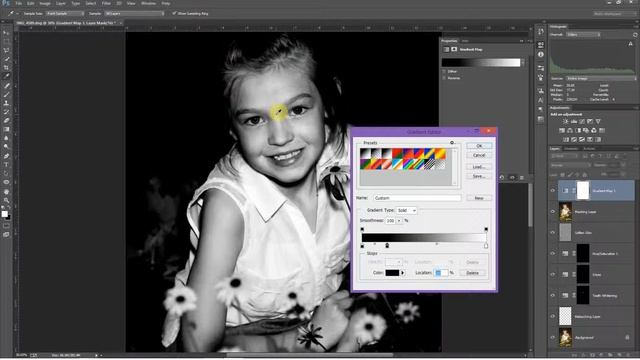
Task: Select the Eraser tool
Action: [x=6, y=120]
